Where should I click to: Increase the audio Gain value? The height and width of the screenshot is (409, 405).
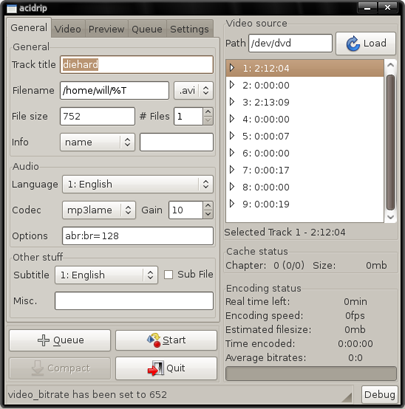[208, 206]
